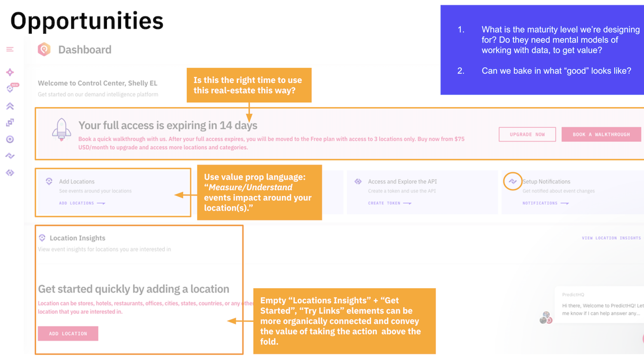The image size is (644, 362).
Task: Open the sidebar icon with NEW badge
Action: (x=11, y=88)
